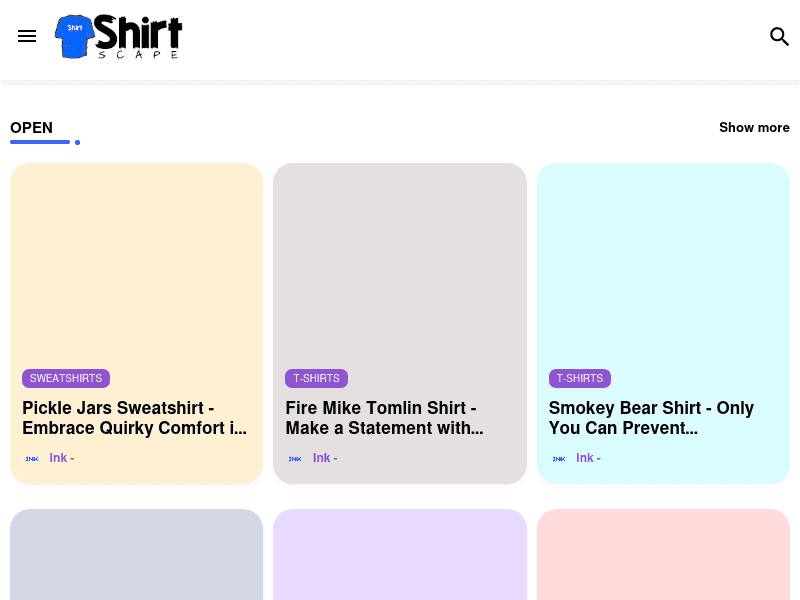Viewport: 800px width, 600px height.
Task: Click the Ink avatar on Fire Mike Tomlin card
Action: coord(295,458)
